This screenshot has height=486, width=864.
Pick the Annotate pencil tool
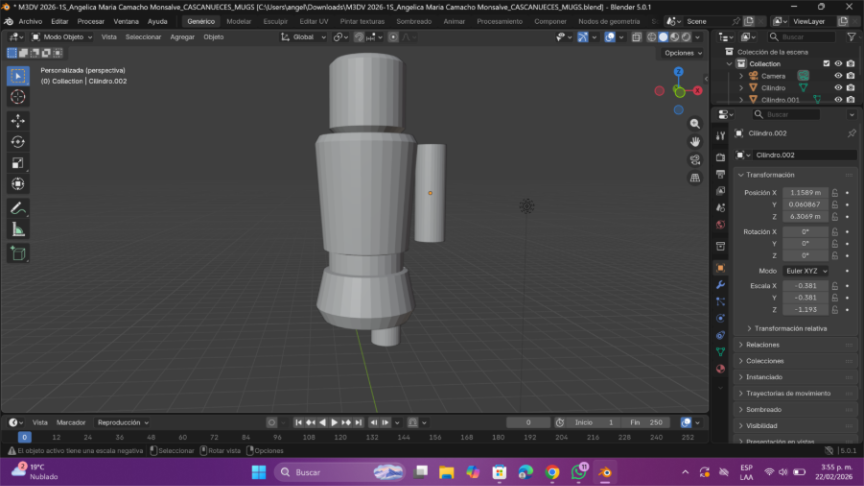coord(18,208)
